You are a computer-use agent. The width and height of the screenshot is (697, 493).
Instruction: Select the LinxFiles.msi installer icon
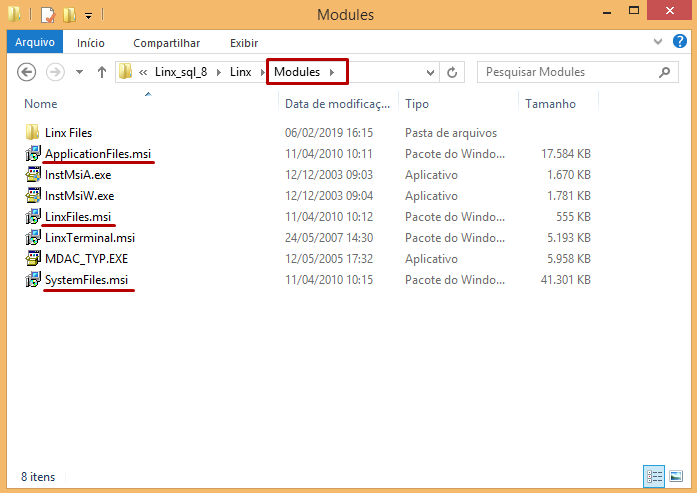[x=33, y=216]
